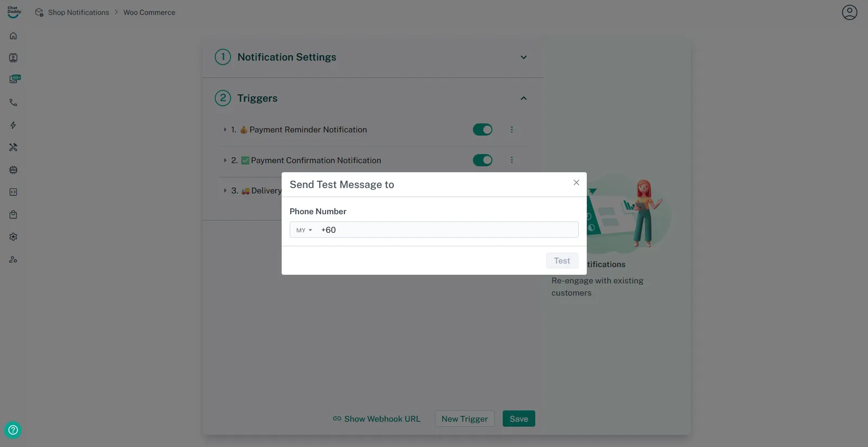Expand the Notification Settings section
This screenshot has height=447, width=868.
pyautogui.click(x=524, y=58)
